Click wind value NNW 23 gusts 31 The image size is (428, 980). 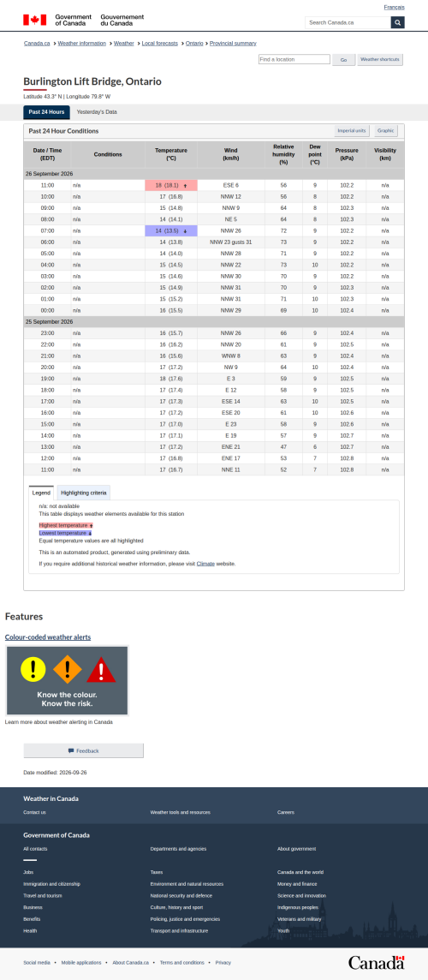(230, 242)
